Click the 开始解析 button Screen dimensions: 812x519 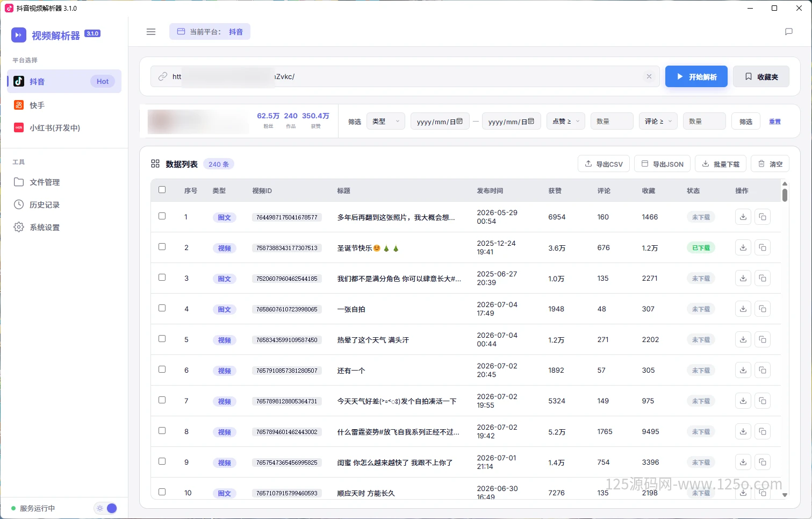pos(696,77)
